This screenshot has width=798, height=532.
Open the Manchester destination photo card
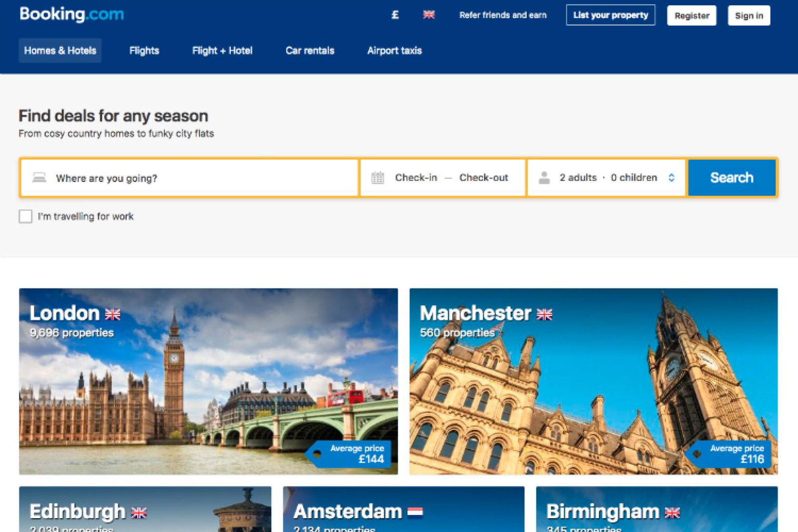point(594,381)
